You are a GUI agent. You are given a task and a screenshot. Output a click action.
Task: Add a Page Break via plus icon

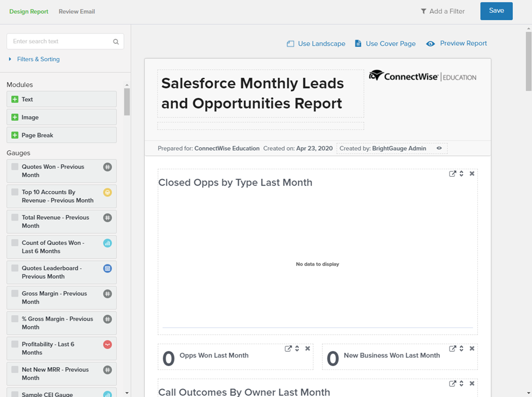pos(15,135)
